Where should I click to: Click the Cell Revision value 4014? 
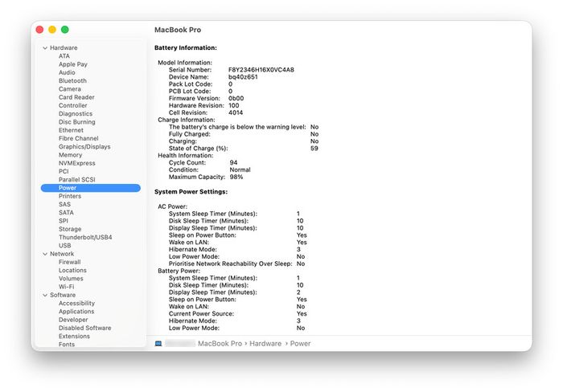236,113
